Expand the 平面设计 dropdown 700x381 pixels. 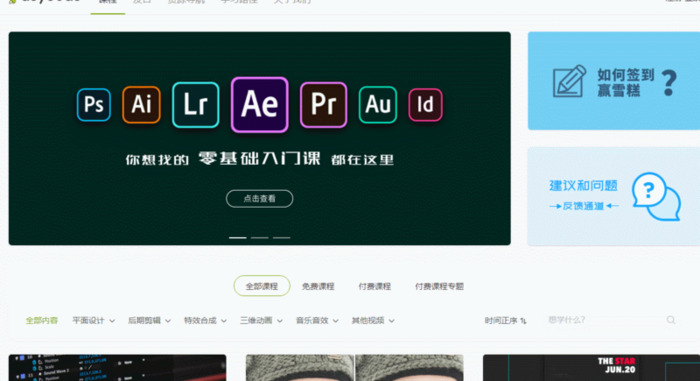tap(93, 320)
